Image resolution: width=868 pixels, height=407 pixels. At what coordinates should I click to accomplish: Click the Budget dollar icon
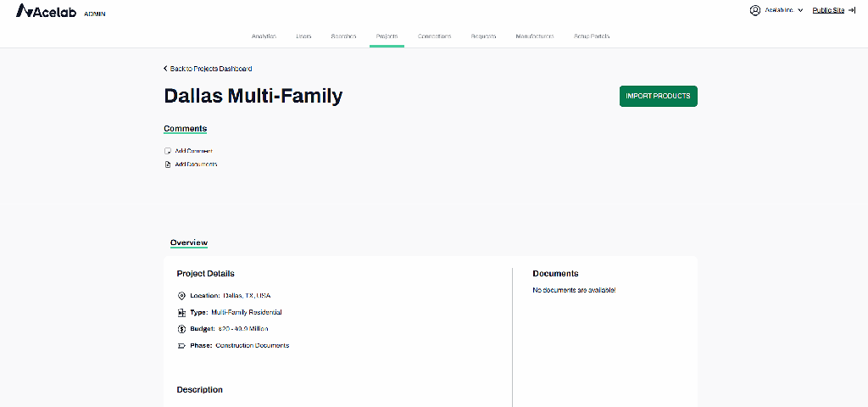[181, 328]
